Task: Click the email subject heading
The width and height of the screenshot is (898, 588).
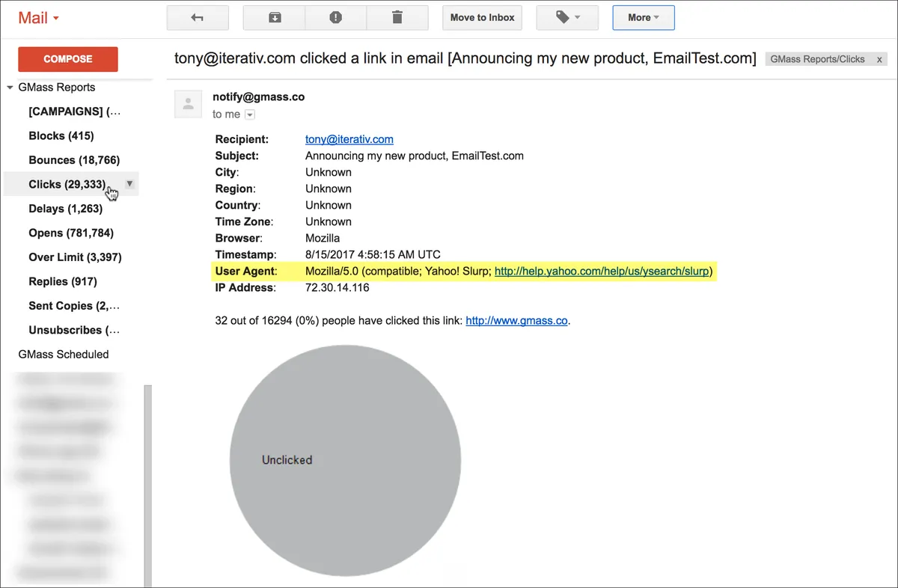Action: [x=465, y=58]
